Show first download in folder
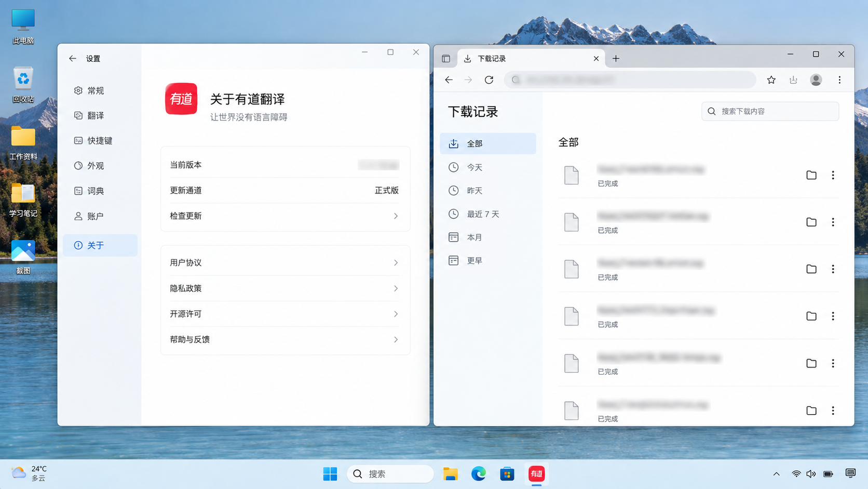Image resolution: width=868 pixels, height=489 pixels. pyautogui.click(x=811, y=175)
